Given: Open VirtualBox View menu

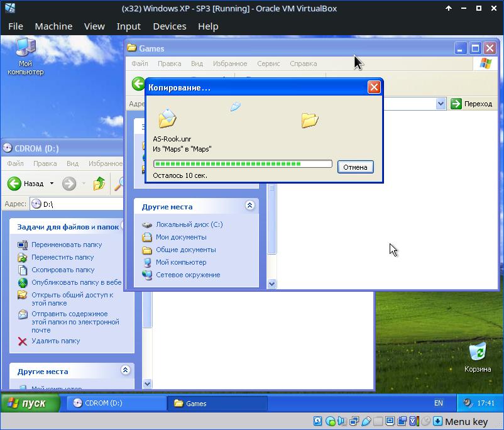Looking at the screenshot, I should (x=94, y=26).
